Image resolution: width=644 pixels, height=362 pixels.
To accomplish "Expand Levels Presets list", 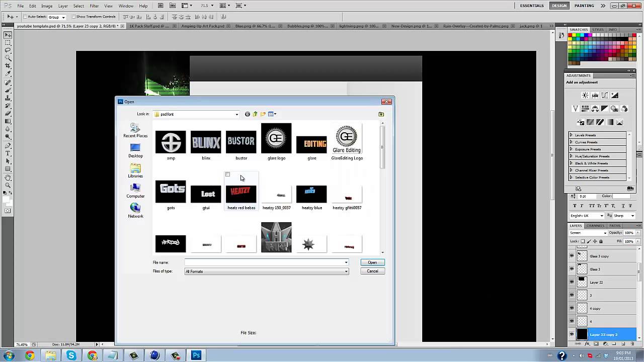I will (571, 135).
